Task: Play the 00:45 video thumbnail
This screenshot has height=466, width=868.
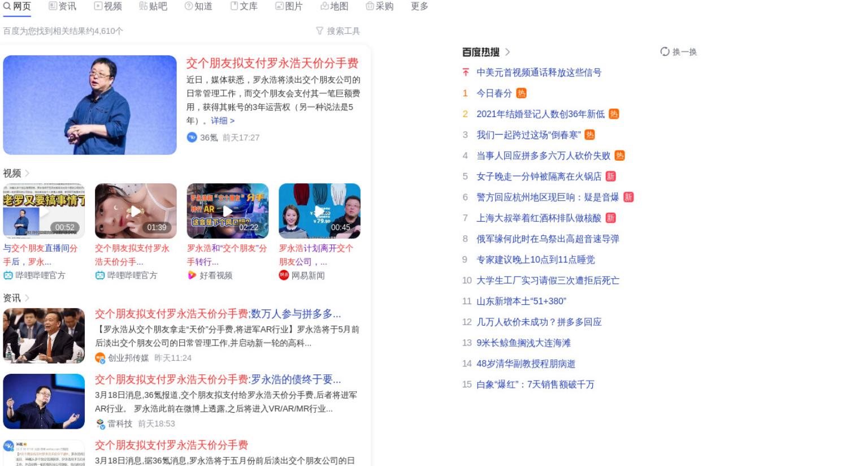Action: pyautogui.click(x=320, y=210)
